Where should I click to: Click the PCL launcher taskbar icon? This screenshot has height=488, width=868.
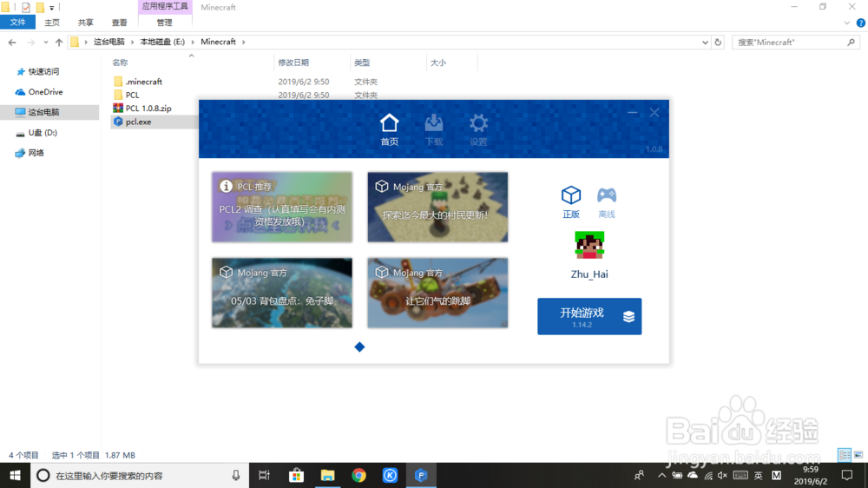[x=421, y=475]
